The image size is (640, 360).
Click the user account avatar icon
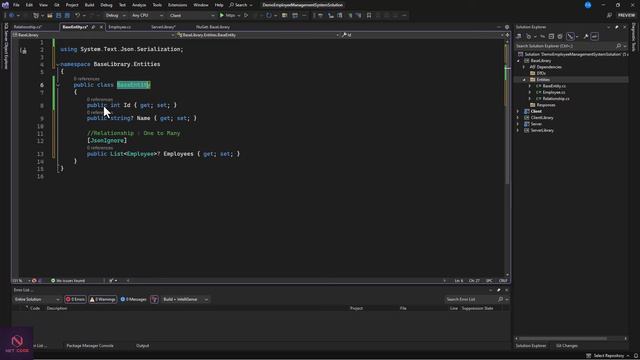tap(588, 5)
